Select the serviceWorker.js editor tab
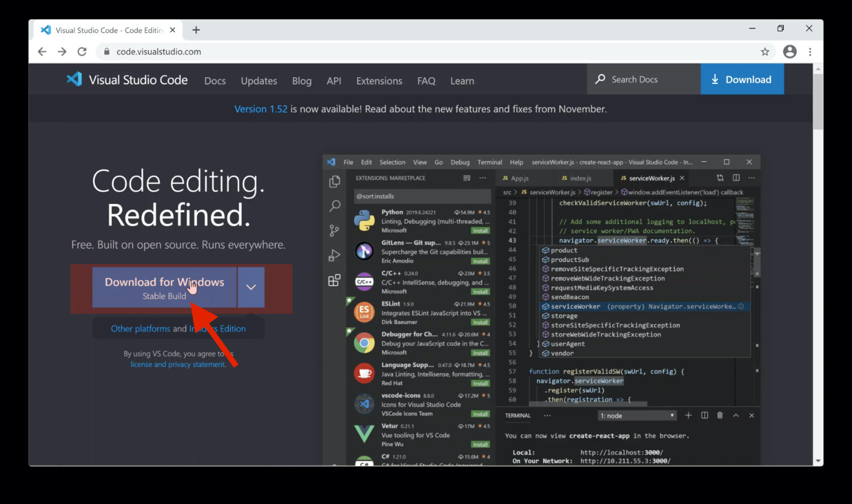 pos(652,178)
